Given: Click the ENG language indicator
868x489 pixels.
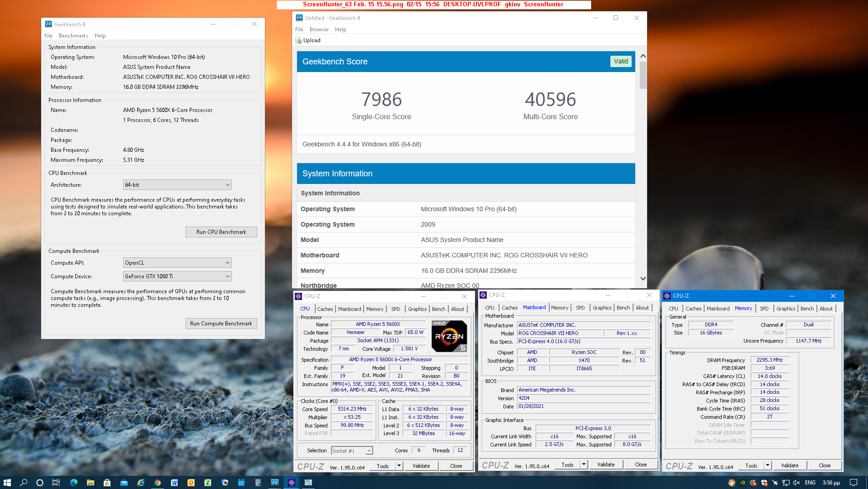Looking at the screenshot, I should pyautogui.click(x=810, y=483).
